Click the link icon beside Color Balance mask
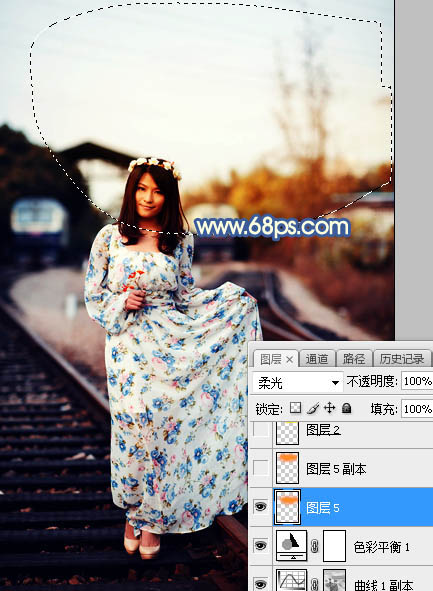Screen dimensions: 433x591 pos(314,546)
